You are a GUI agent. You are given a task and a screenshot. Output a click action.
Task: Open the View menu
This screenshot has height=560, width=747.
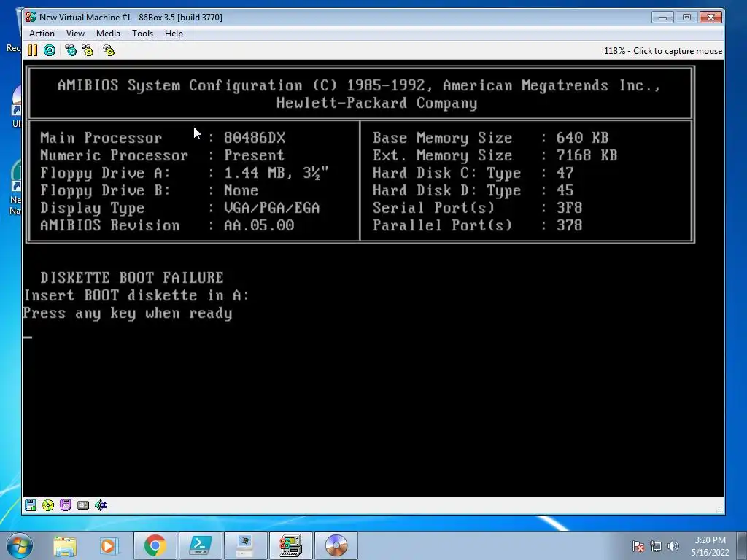coord(75,34)
